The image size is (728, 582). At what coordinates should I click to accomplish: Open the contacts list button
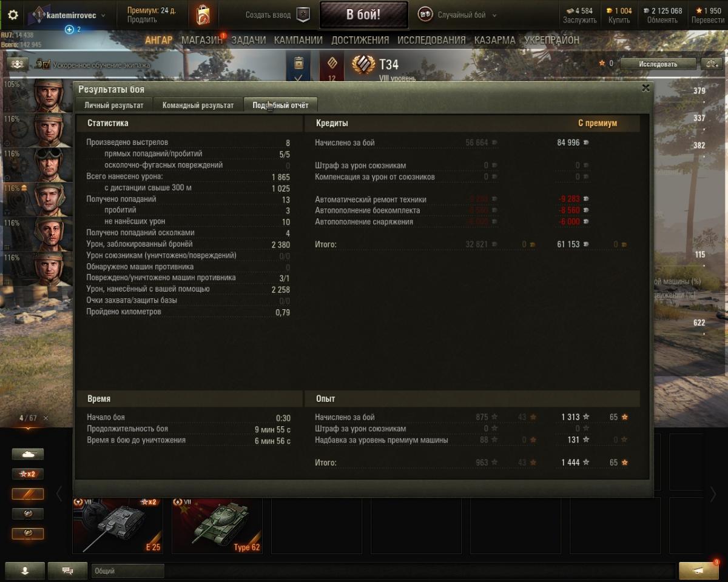coord(25,570)
